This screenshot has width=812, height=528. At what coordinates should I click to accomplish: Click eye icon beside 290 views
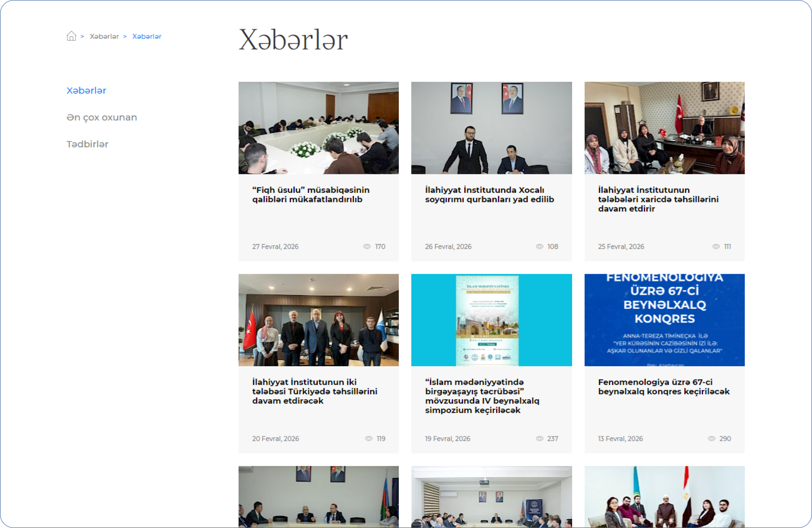coord(712,439)
